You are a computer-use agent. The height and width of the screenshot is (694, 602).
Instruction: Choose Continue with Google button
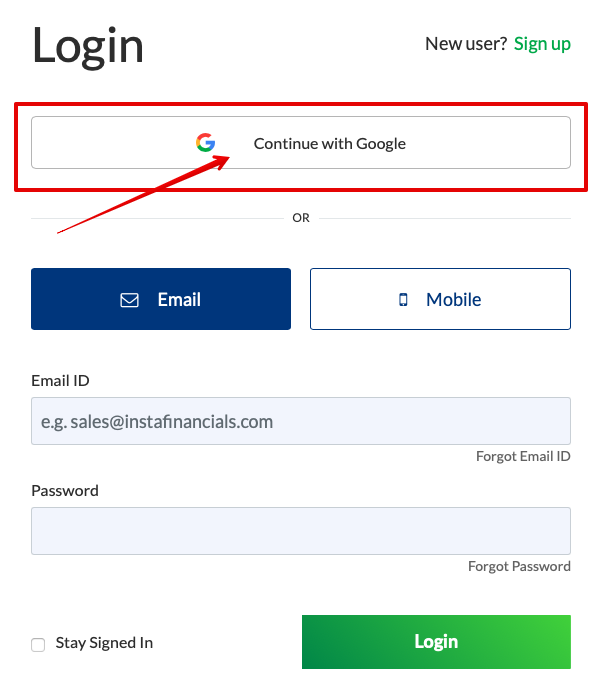pyautogui.click(x=301, y=143)
